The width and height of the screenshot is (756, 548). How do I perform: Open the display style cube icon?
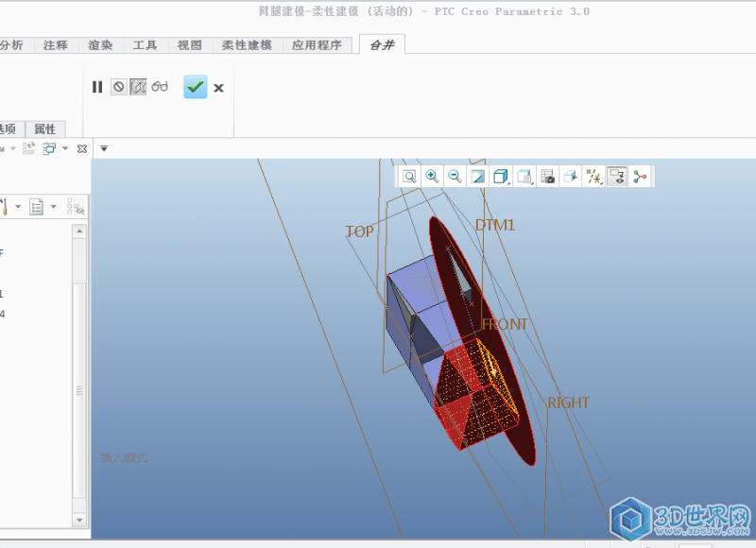coord(501,177)
